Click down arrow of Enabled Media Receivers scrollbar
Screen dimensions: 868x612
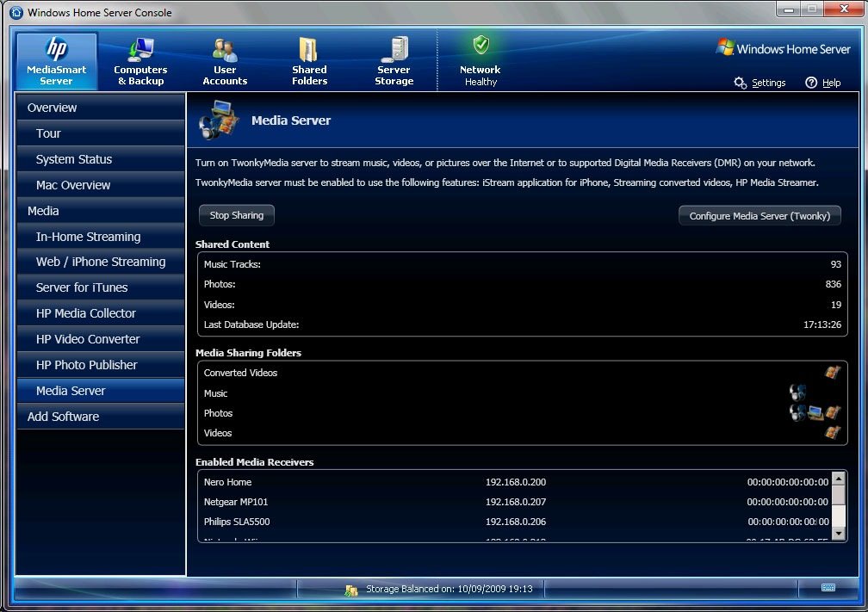point(838,534)
